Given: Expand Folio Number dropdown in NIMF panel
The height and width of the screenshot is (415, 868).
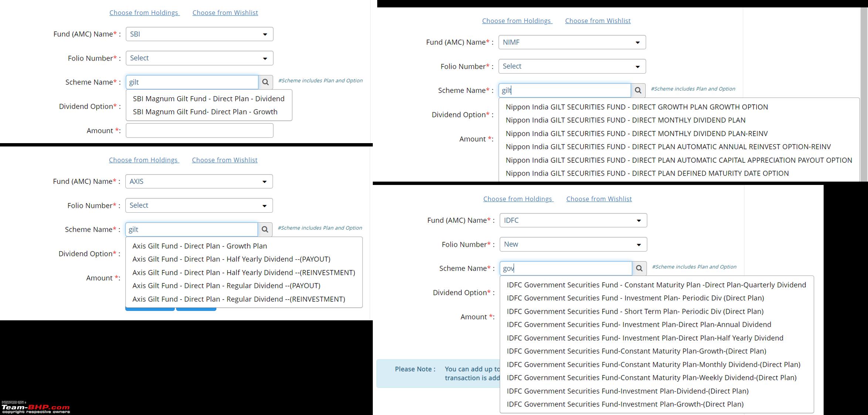Looking at the screenshot, I should click(x=572, y=66).
